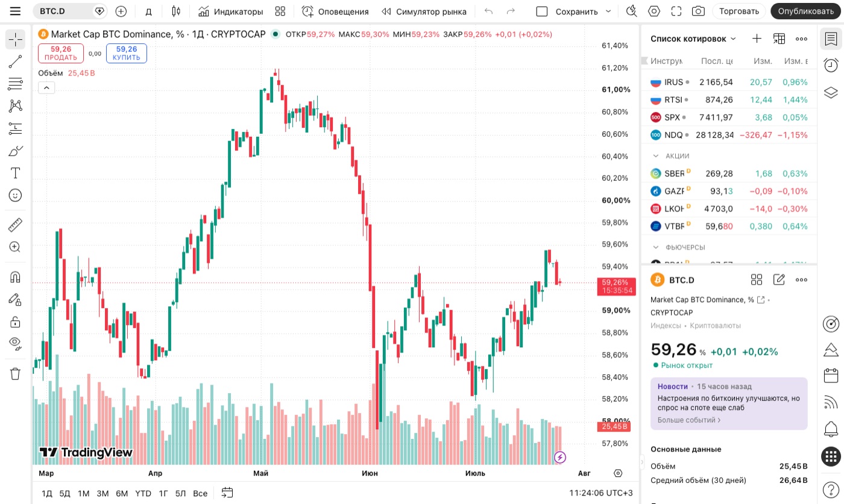Open the forecasting and measurement tools
The width and height of the screenshot is (844, 504).
coord(15,128)
